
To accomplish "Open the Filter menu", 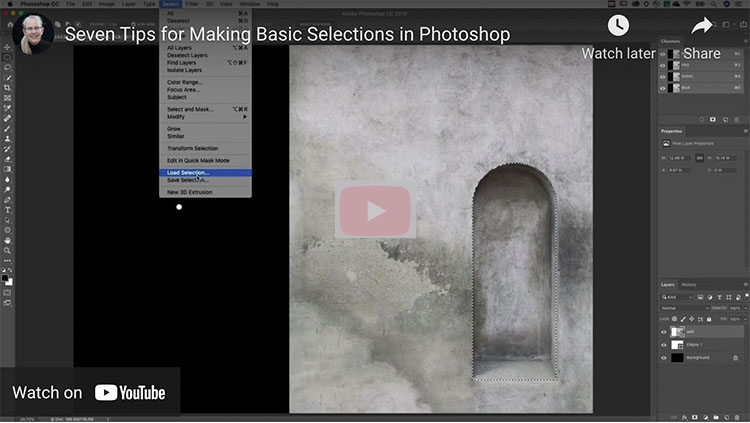I will 191,4.
